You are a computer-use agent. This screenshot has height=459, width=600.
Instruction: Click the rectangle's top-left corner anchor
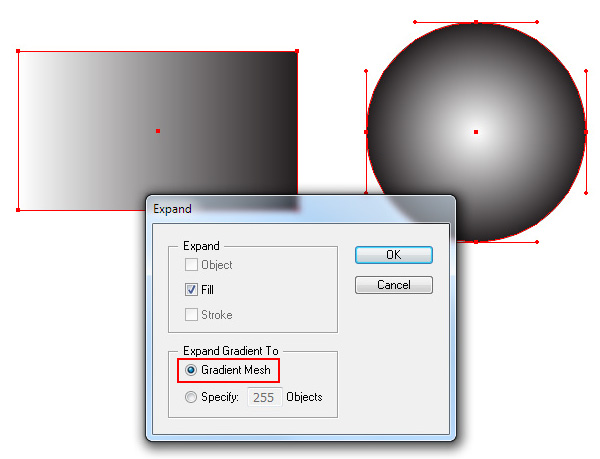(18, 51)
